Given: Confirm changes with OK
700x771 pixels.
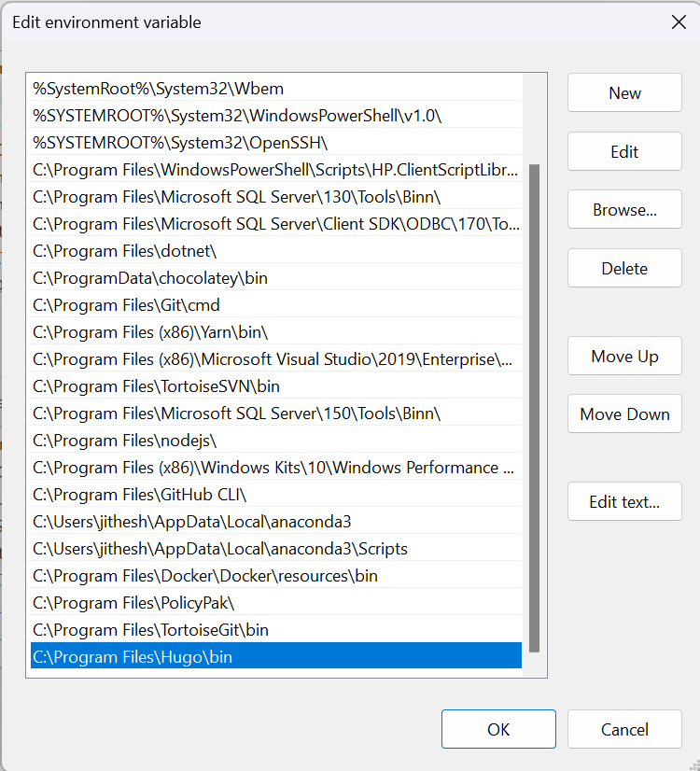Looking at the screenshot, I should click(498, 730).
